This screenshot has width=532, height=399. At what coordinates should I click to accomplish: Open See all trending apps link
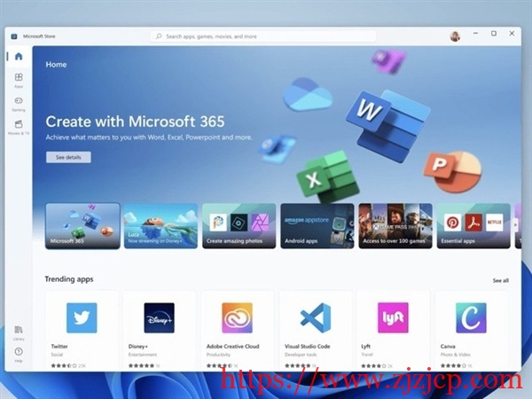(x=500, y=280)
